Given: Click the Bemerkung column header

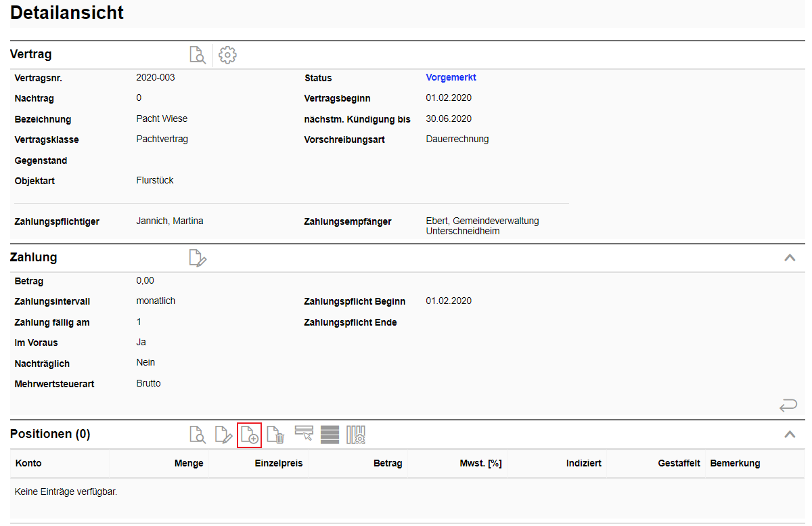Looking at the screenshot, I should [x=735, y=464].
